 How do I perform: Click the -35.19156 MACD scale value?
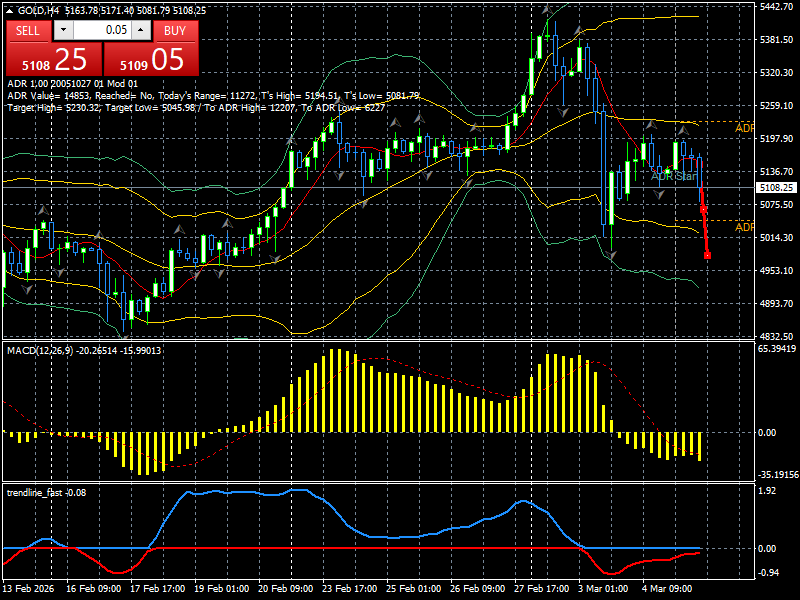(778, 474)
